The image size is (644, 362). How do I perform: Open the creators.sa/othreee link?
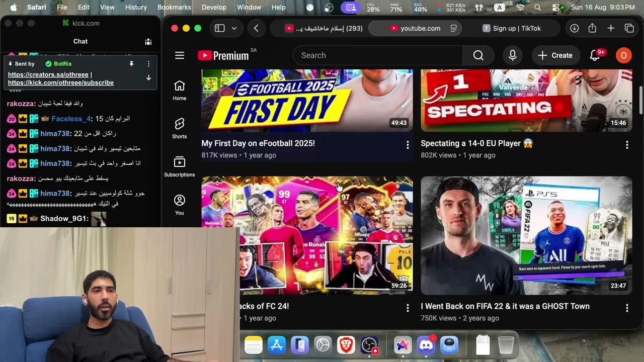click(48, 74)
